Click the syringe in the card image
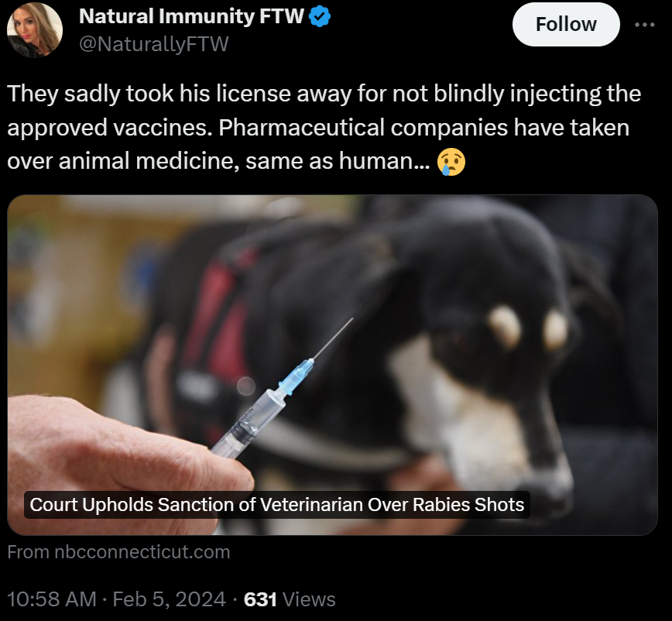Screen dimensions: 672x621 [x=281, y=389]
